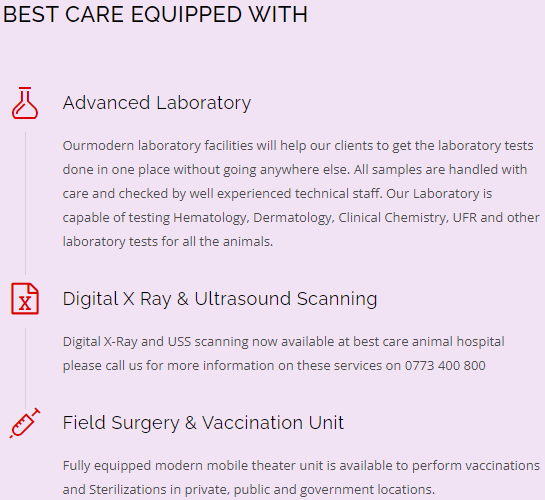The image size is (545, 500).
Task: Click the Advanced Laboratory description paragraph
Action: pos(301,194)
